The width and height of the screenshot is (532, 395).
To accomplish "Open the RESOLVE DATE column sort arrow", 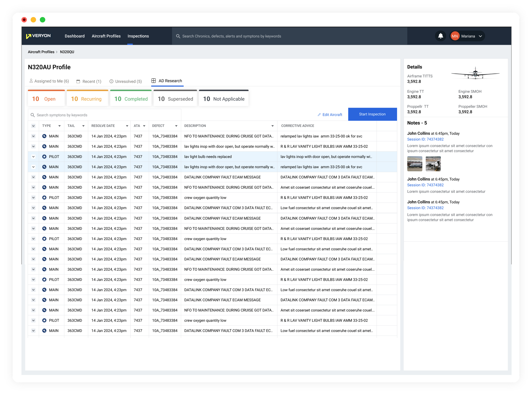I will click(x=127, y=126).
